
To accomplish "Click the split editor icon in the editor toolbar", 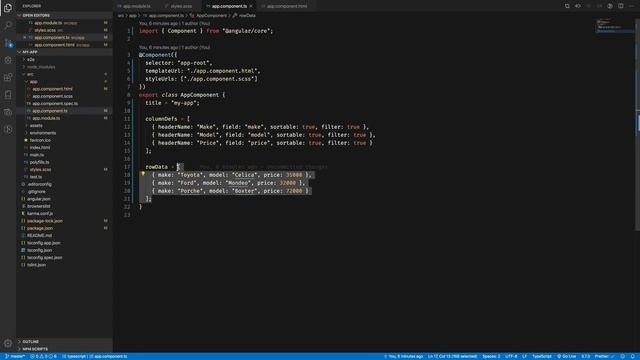I will pyautogui.click(x=620, y=6).
